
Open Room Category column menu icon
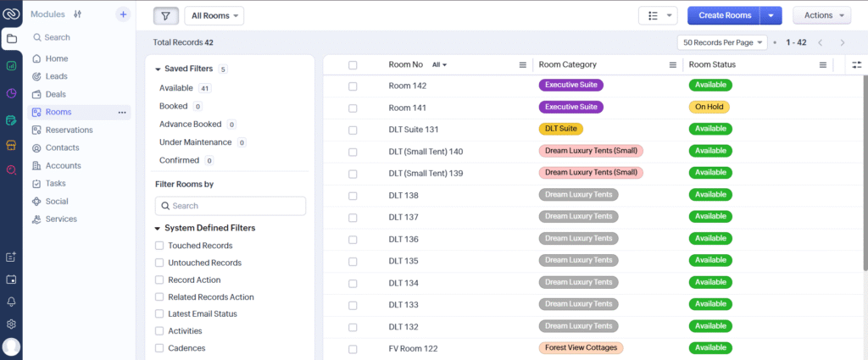673,65
